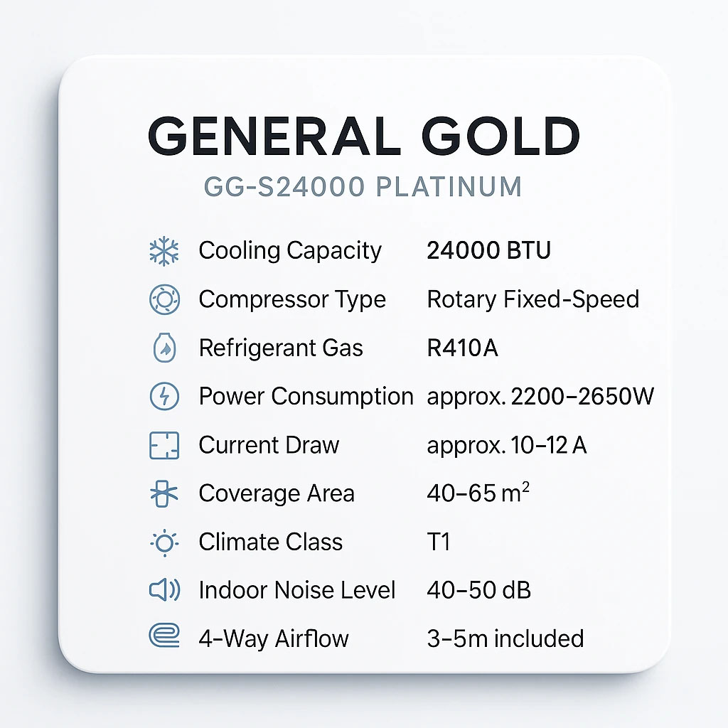Click the fan Coverage Area icon
Screen dimensions: 728x728
tap(164, 493)
